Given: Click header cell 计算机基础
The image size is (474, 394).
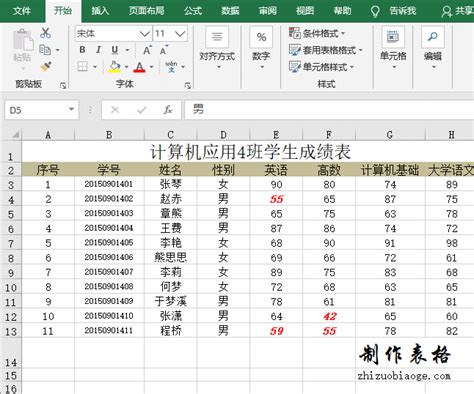Looking at the screenshot, I should 390,170.
